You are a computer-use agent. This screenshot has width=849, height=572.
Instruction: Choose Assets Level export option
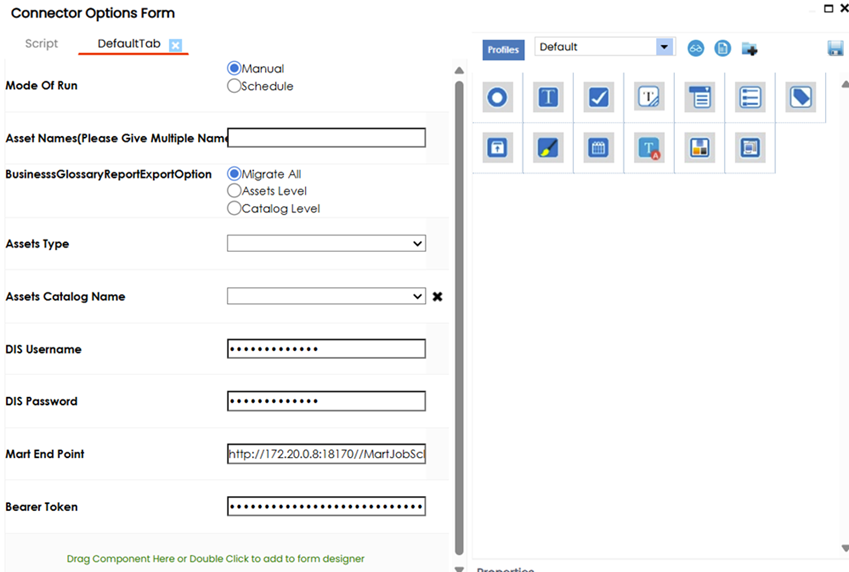[x=235, y=191]
